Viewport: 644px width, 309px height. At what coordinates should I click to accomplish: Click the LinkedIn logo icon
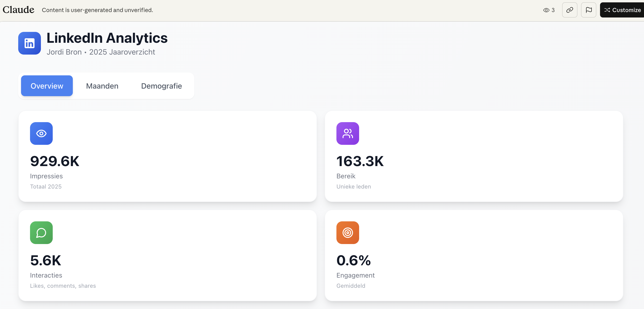(30, 43)
